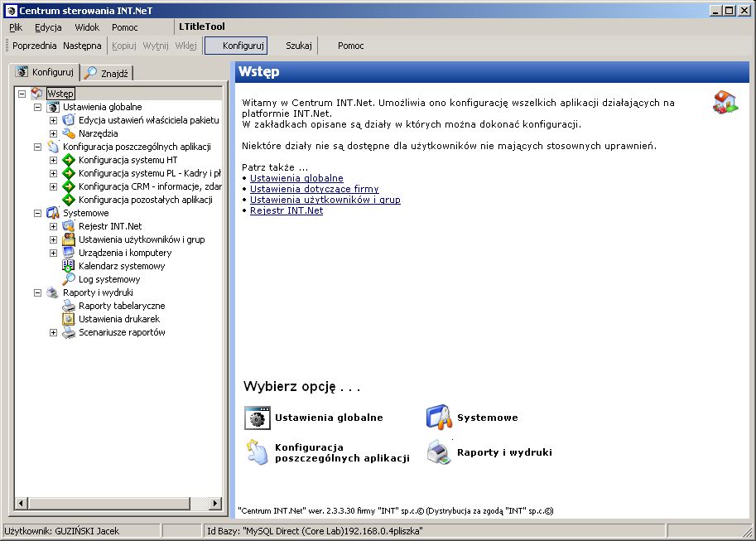Click the Rejestr INT.Net icon in tree
The height and width of the screenshot is (541, 756).
(69, 226)
